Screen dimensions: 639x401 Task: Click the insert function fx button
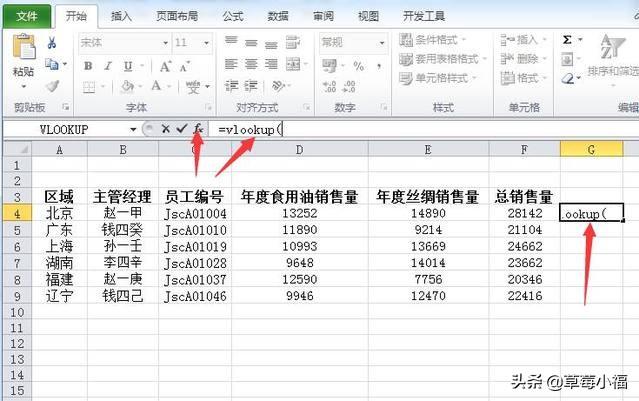coord(198,129)
